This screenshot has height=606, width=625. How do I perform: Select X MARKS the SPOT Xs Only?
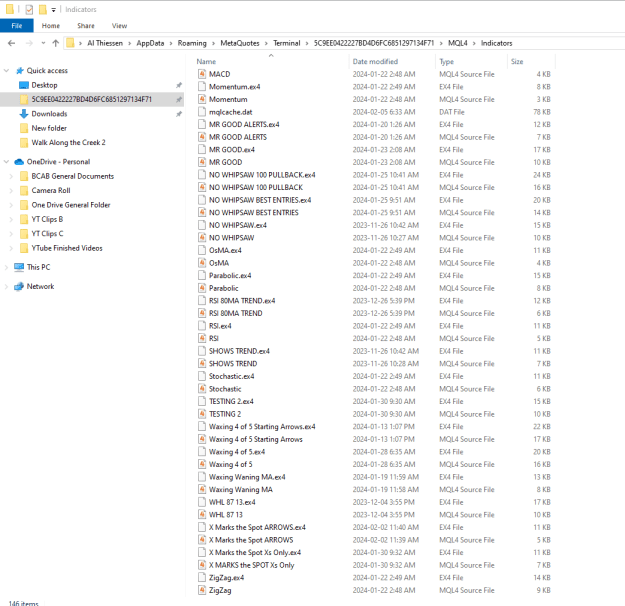click(x=252, y=565)
